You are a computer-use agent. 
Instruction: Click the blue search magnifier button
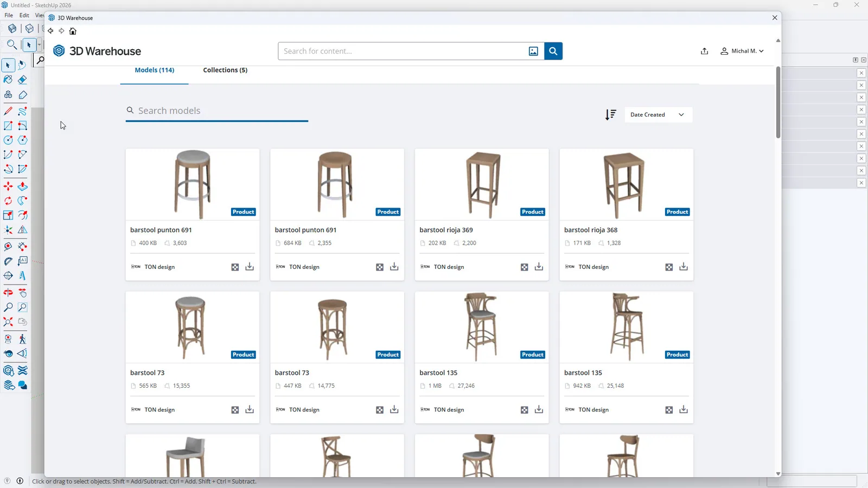coord(553,51)
